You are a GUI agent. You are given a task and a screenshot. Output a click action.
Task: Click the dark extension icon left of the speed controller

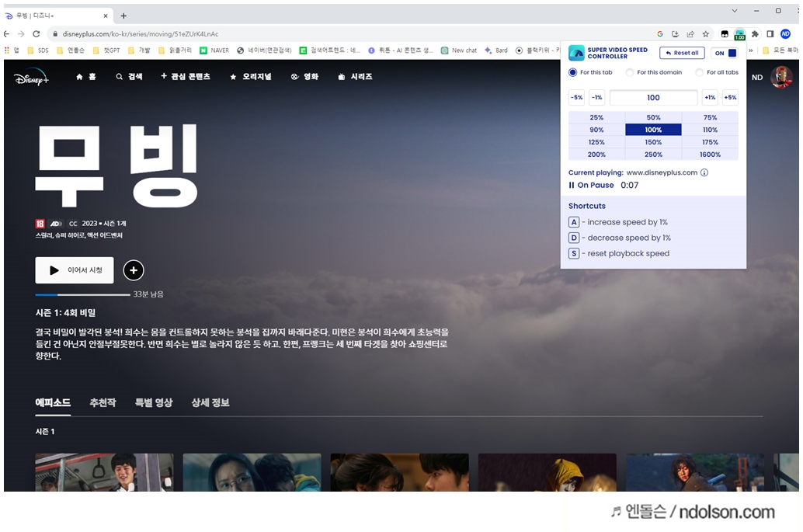[725, 34]
